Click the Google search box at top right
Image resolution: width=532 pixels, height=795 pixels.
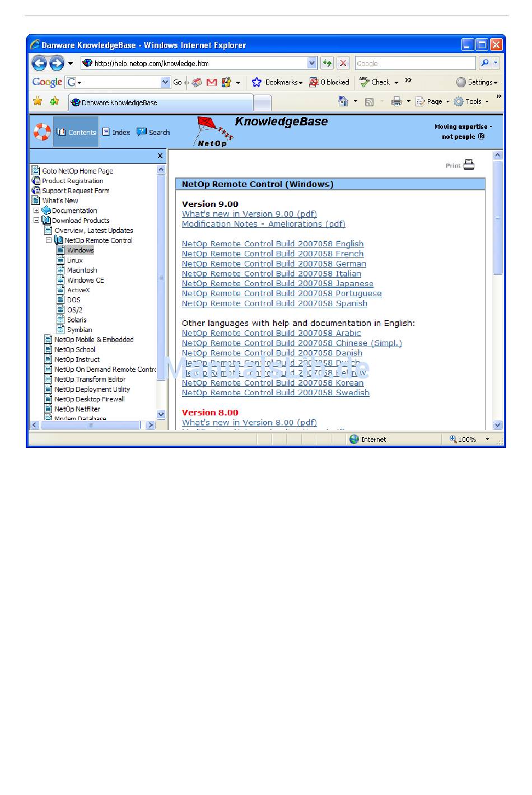[x=416, y=63]
